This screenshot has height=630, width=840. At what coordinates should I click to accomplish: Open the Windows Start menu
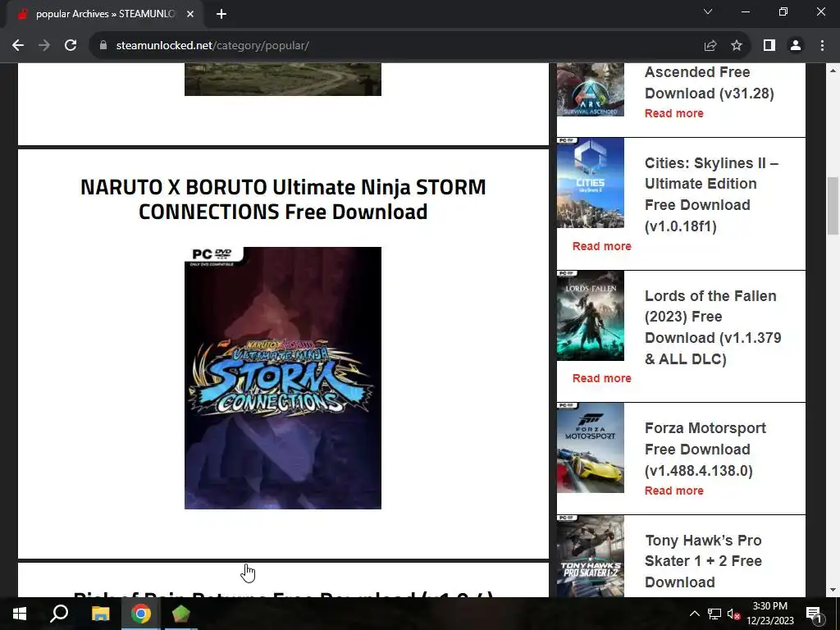20,614
